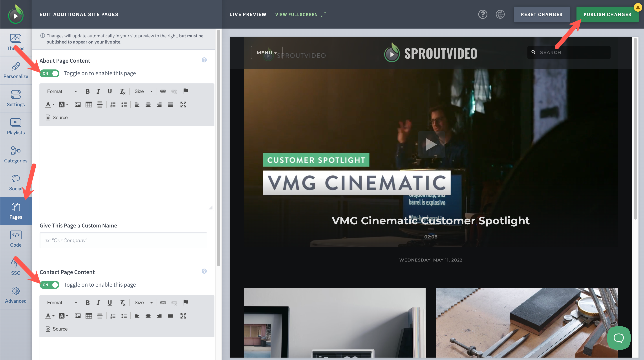Toggle off About Page Content
The width and height of the screenshot is (644, 360).
(x=49, y=73)
